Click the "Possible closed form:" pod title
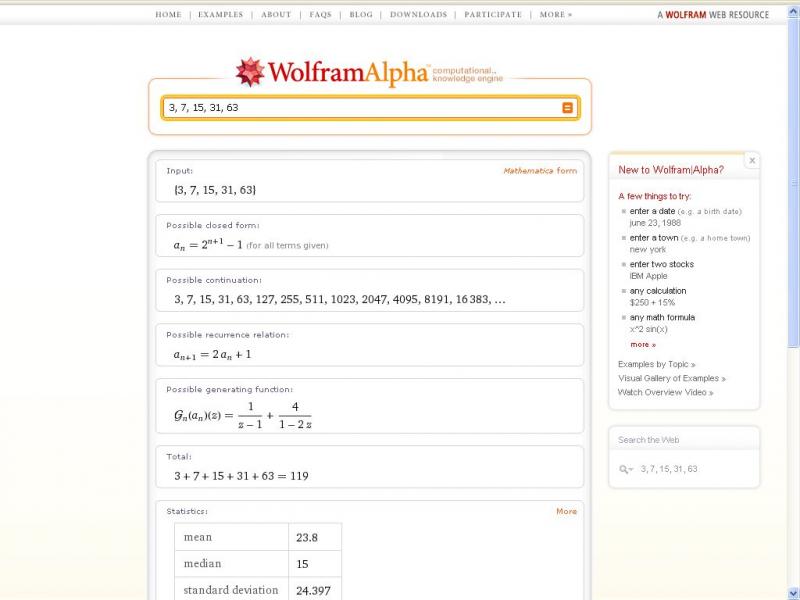 click(213, 226)
